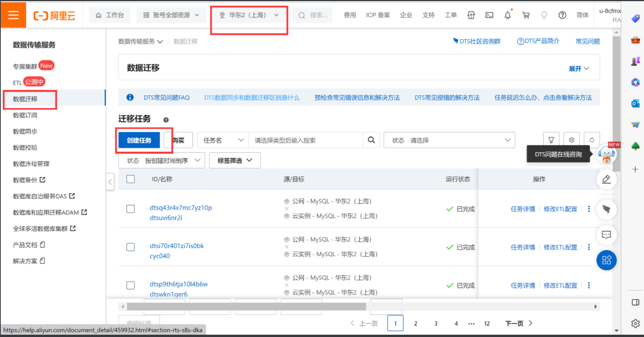Open the 状态 请选择 dropdown
Viewport: 644px width, 337px height.
point(449,140)
